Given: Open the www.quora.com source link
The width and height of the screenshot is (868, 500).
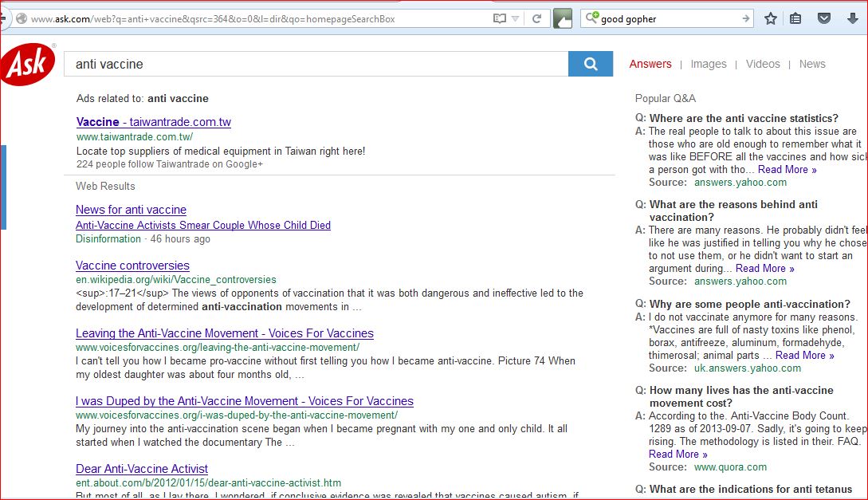Looking at the screenshot, I should 730,467.
